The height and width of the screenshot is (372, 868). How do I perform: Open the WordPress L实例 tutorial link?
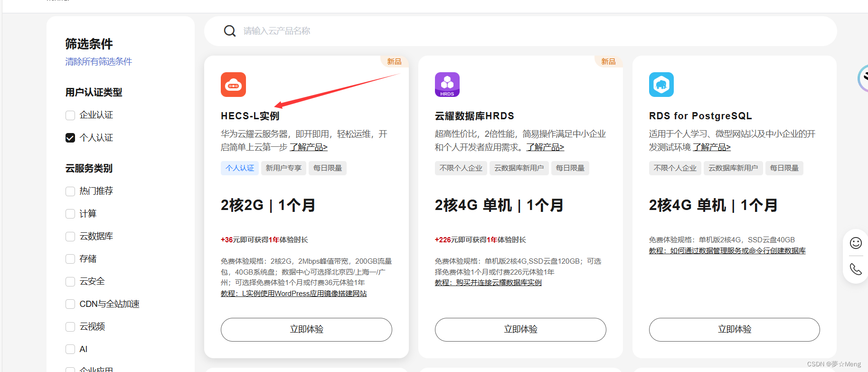coord(294,294)
